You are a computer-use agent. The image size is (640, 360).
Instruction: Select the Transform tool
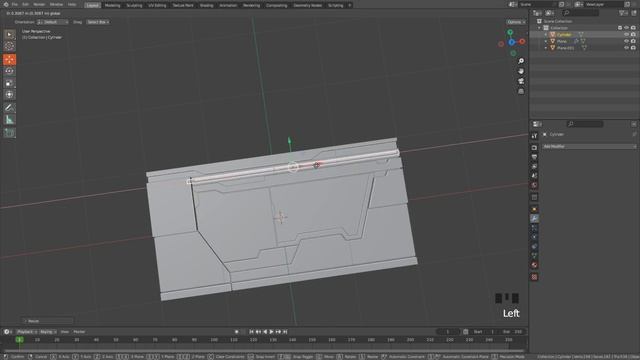pyautogui.click(x=9, y=94)
